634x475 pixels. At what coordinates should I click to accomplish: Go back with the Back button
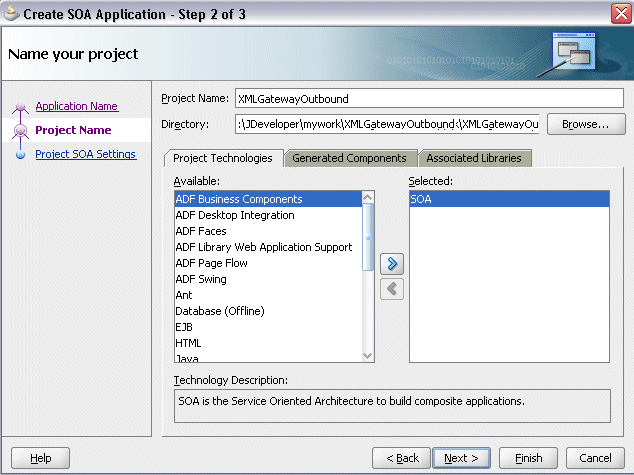401,458
